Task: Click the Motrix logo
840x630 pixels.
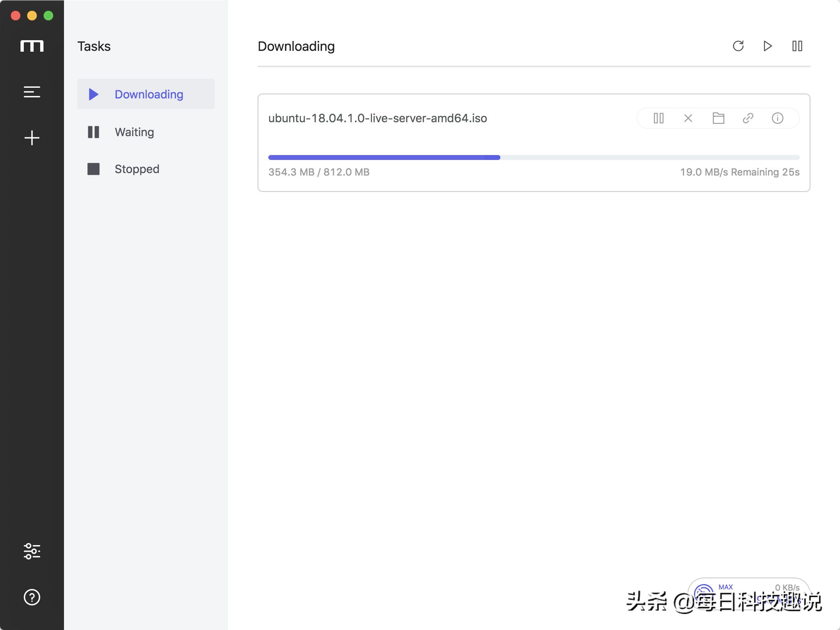Action: 32,46
